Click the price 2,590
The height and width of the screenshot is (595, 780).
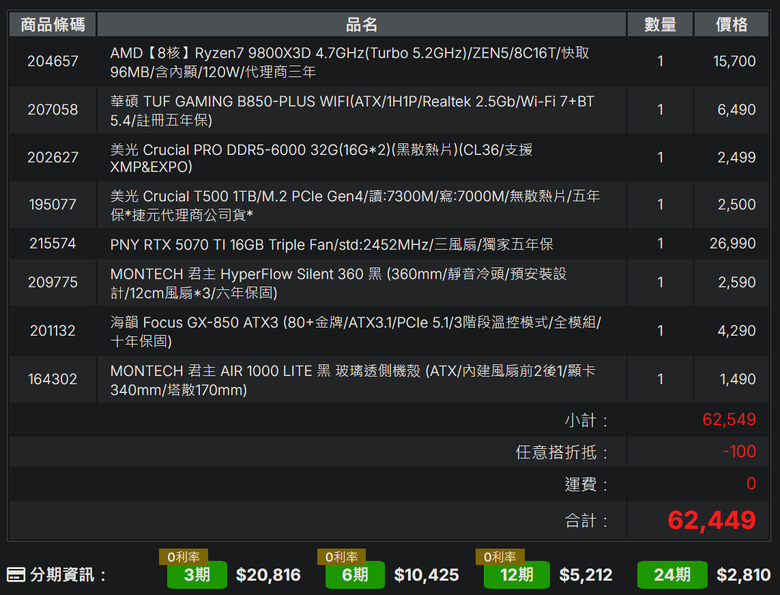pos(736,282)
